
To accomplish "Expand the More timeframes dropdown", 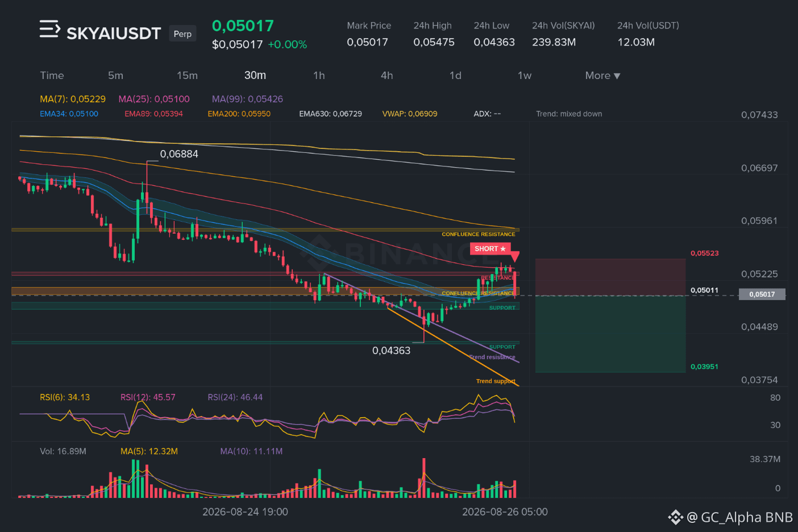I will click(x=602, y=76).
